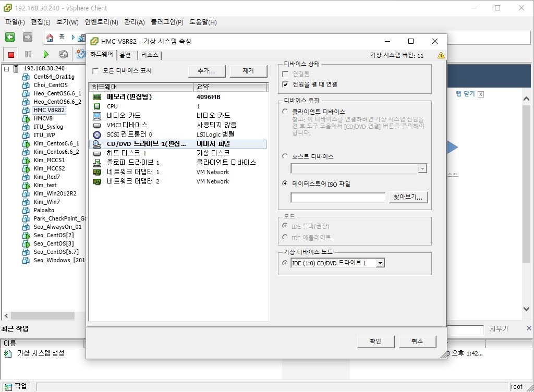The image size is (534, 392).
Task: Click the 찾아보기 (Browse) button
Action: [x=409, y=197]
